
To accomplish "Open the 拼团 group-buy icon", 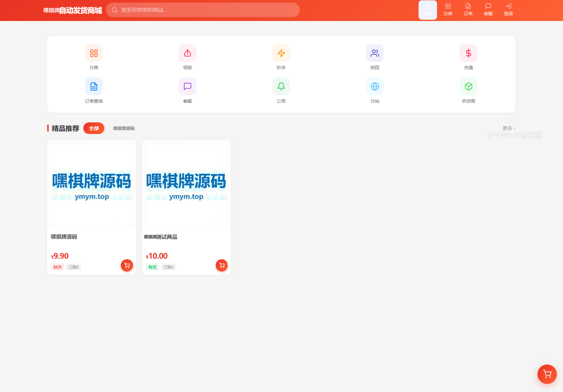I will click(375, 53).
